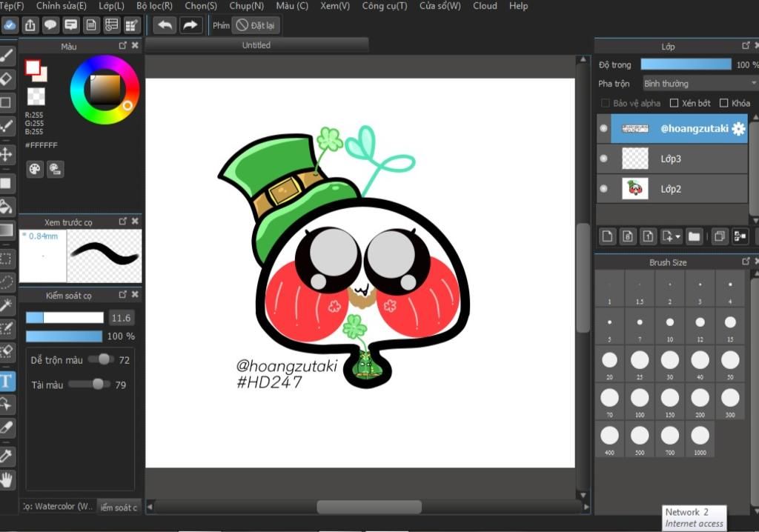Select the Text tool
The width and height of the screenshot is (759, 532).
point(7,382)
